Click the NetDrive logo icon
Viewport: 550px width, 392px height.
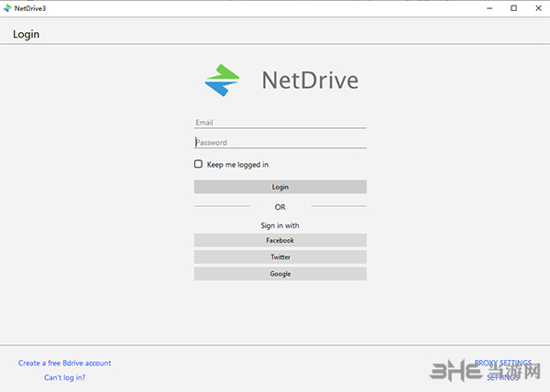[222, 81]
